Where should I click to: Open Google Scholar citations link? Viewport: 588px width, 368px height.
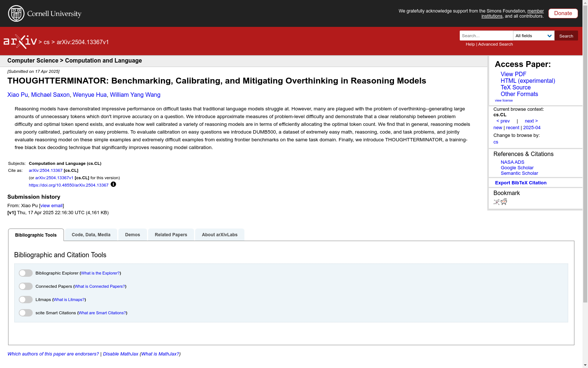click(517, 168)
